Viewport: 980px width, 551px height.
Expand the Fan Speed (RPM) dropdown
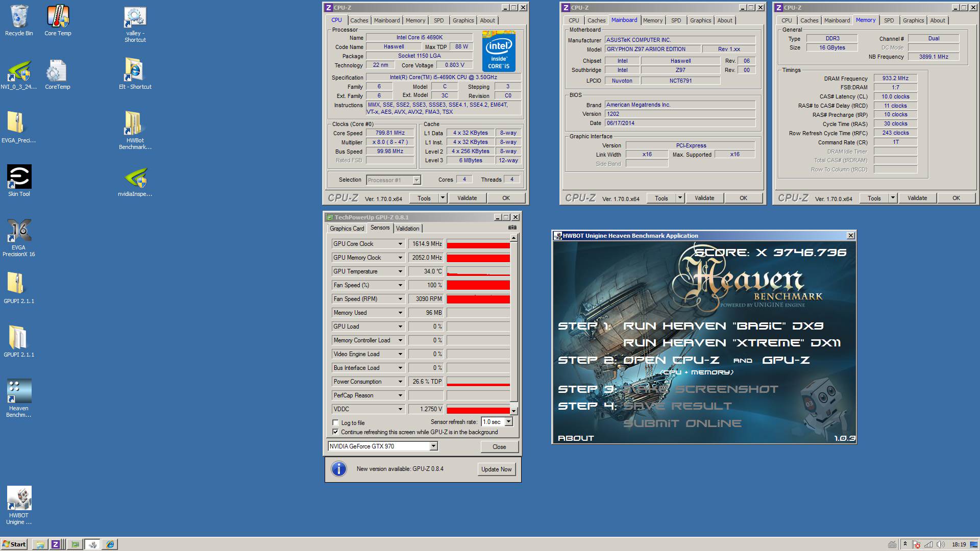click(400, 299)
